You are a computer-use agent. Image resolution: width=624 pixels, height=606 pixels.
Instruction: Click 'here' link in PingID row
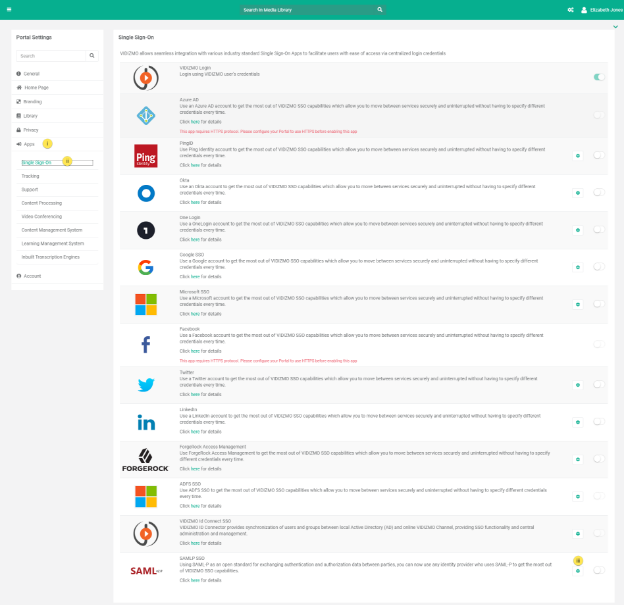pyautogui.click(x=195, y=165)
